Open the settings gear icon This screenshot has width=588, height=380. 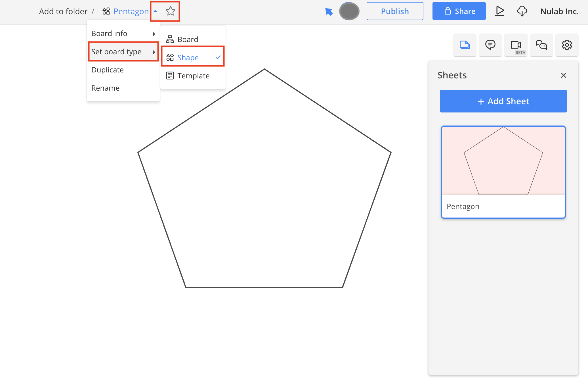[x=567, y=45]
